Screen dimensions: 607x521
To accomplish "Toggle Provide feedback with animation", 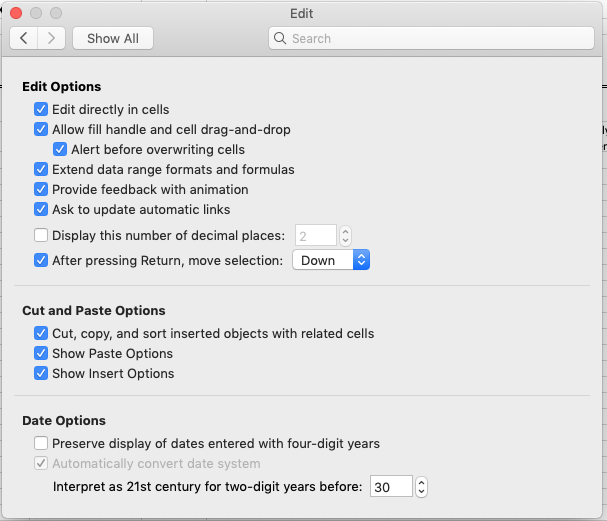I will pyautogui.click(x=41, y=189).
